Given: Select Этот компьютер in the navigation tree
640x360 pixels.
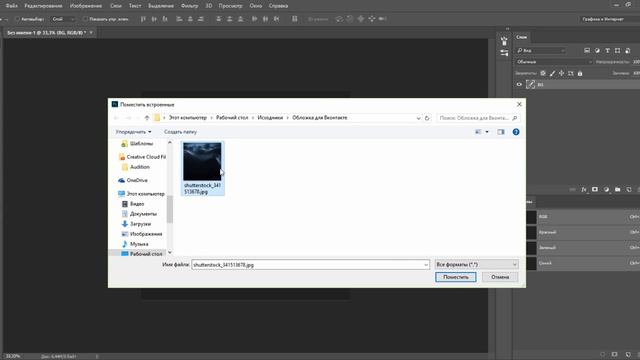Looking at the screenshot, I should click(142, 193).
